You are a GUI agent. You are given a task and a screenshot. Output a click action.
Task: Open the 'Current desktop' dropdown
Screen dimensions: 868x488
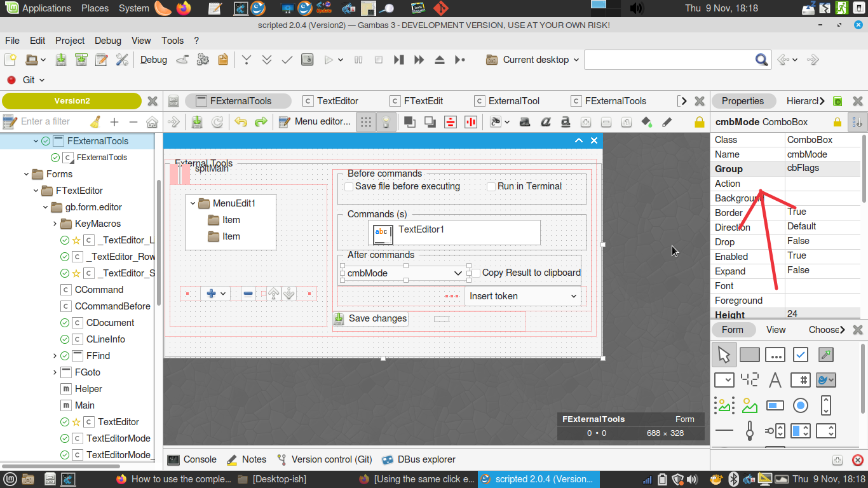click(532, 60)
